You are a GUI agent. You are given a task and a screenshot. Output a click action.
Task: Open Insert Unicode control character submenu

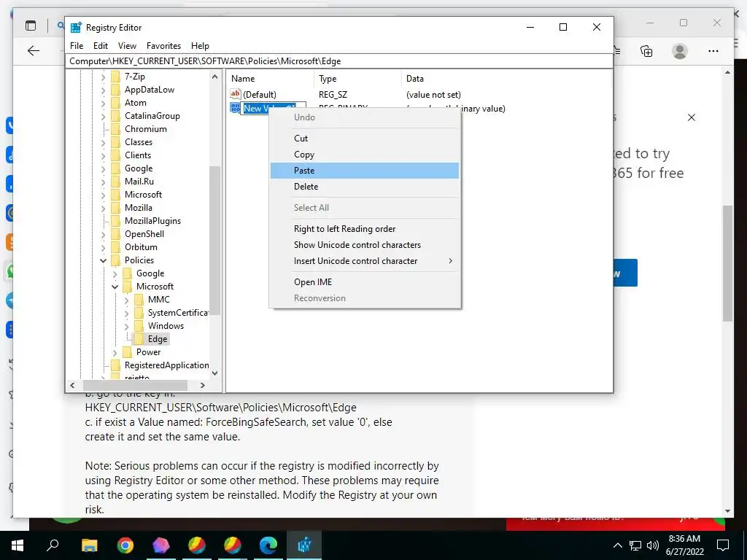[365, 261]
